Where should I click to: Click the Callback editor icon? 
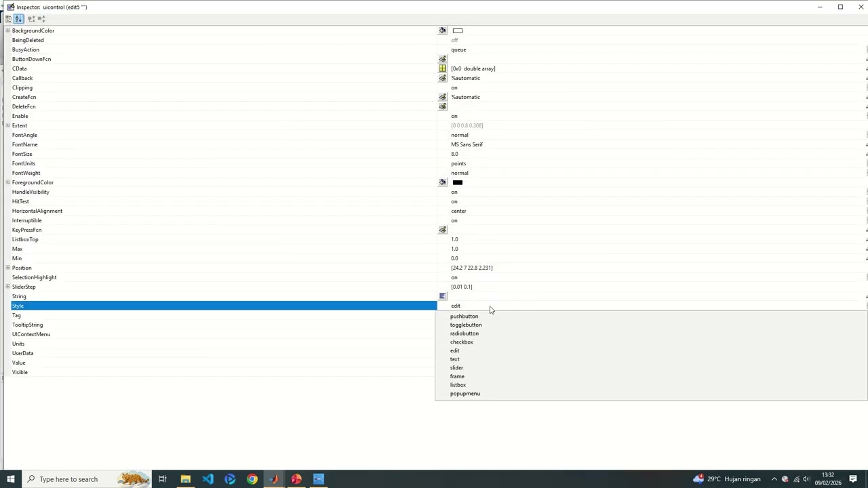(x=443, y=78)
